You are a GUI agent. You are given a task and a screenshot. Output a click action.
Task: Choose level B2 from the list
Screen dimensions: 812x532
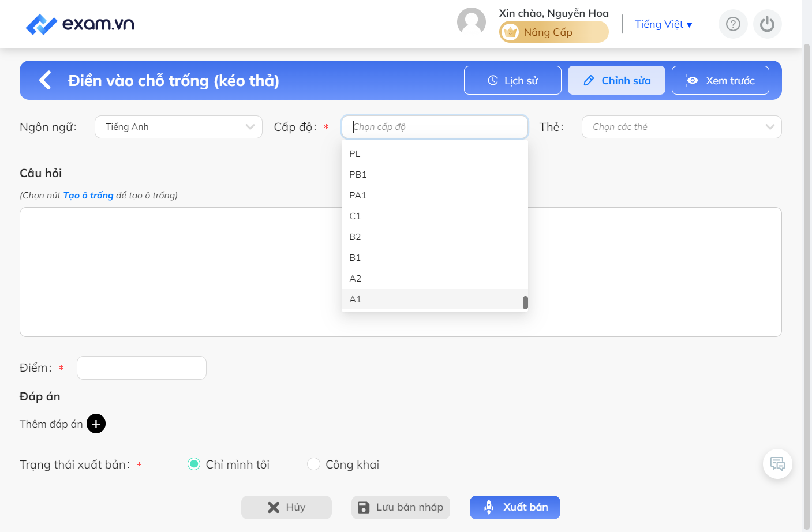tap(435, 237)
